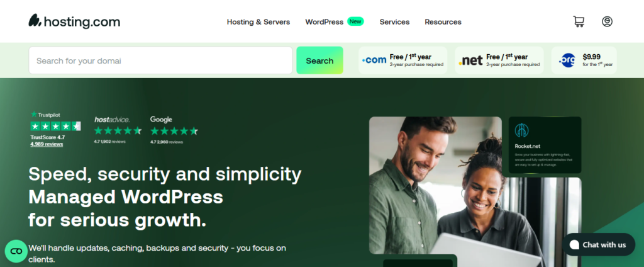Viewport: 644px width, 267px height.
Task: Select the .org $9.99 offer
Action: pyautogui.click(x=584, y=60)
